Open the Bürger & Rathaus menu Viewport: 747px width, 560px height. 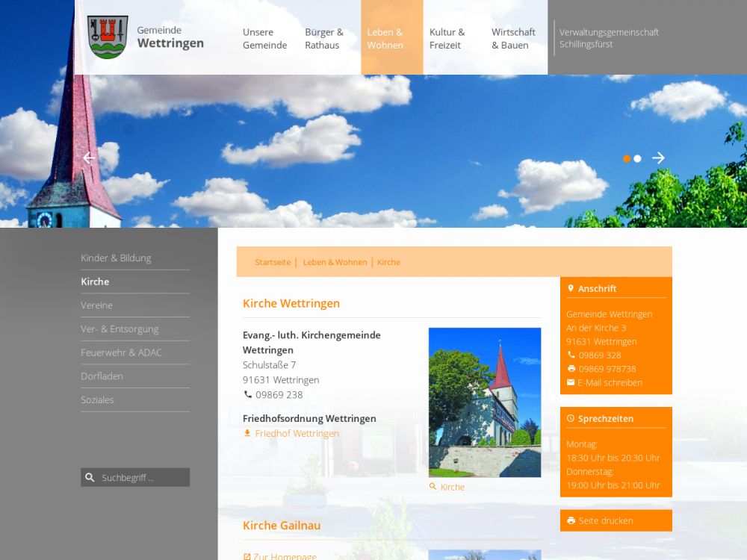pyautogui.click(x=324, y=39)
